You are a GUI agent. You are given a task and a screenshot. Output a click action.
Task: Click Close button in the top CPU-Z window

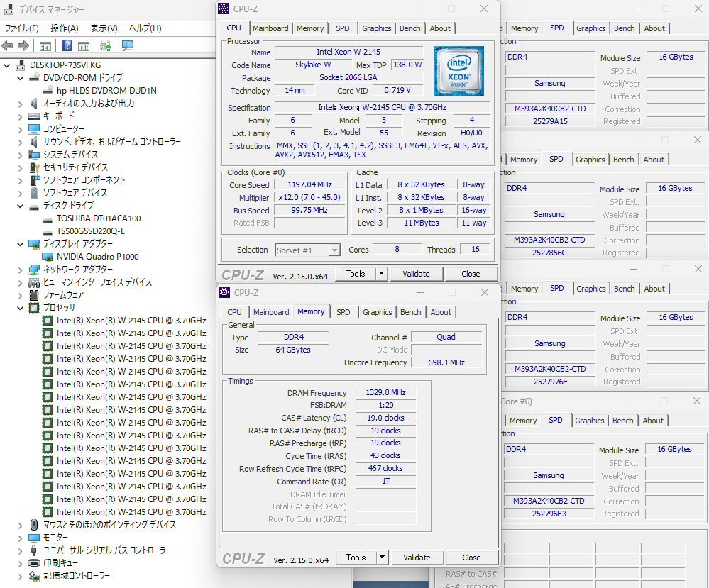[x=471, y=274]
